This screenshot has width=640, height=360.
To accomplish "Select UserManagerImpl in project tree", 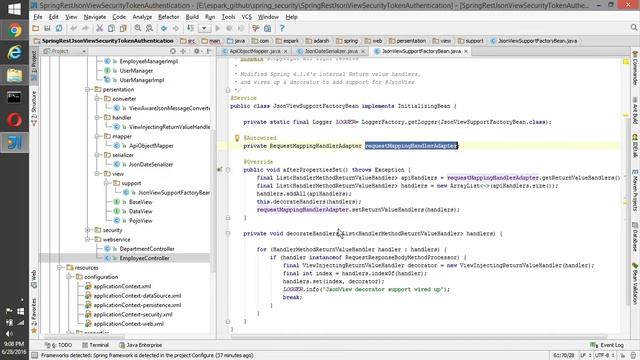I will coord(142,80).
